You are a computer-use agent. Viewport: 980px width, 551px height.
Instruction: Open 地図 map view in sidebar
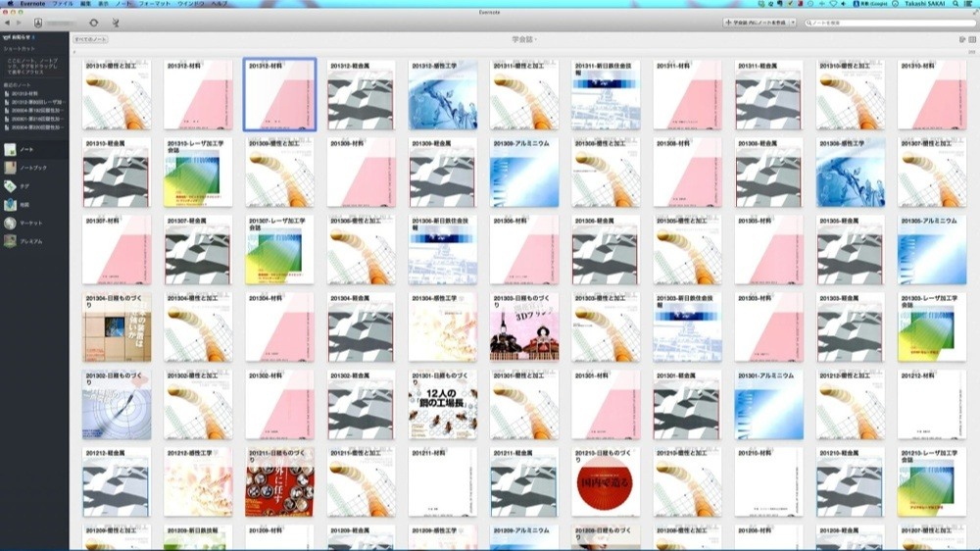(x=34, y=205)
